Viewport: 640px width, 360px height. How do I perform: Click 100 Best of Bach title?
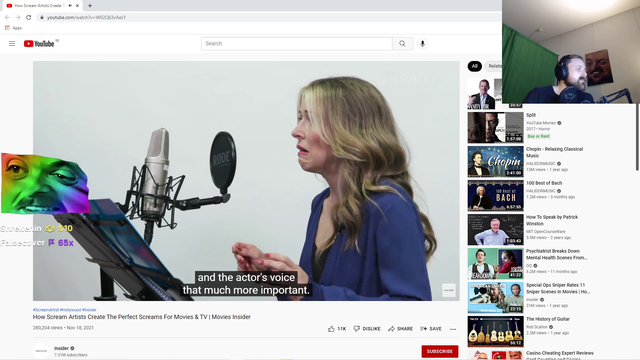tap(544, 183)
